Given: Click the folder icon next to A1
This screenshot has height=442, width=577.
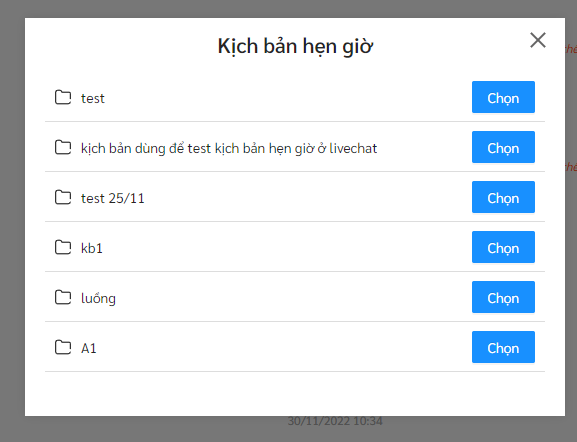Looking at the screenshot, I should [x=63, y=348].
